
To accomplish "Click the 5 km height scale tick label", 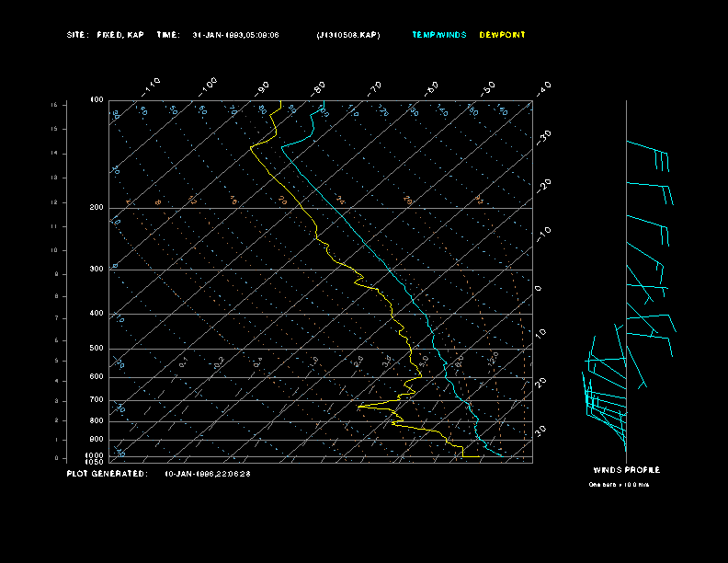I will (x=57, y=361).
